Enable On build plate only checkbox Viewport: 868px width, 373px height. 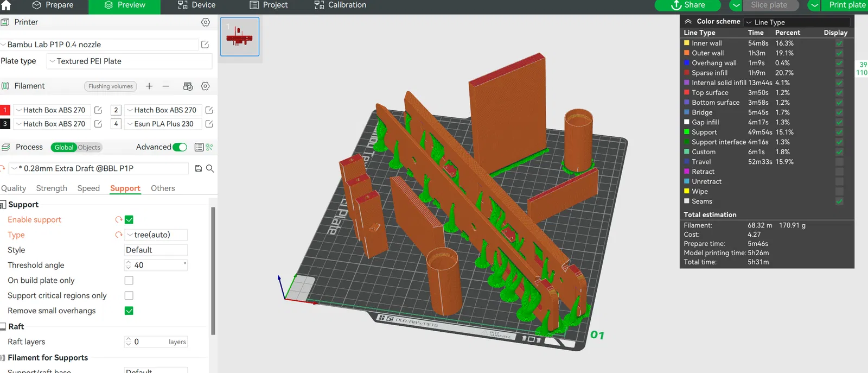pos(129,281)
